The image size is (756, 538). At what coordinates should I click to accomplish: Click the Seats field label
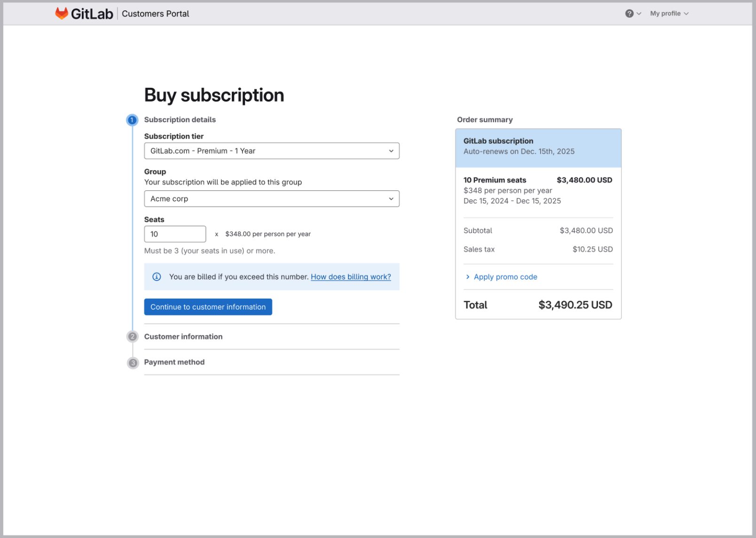154,219
